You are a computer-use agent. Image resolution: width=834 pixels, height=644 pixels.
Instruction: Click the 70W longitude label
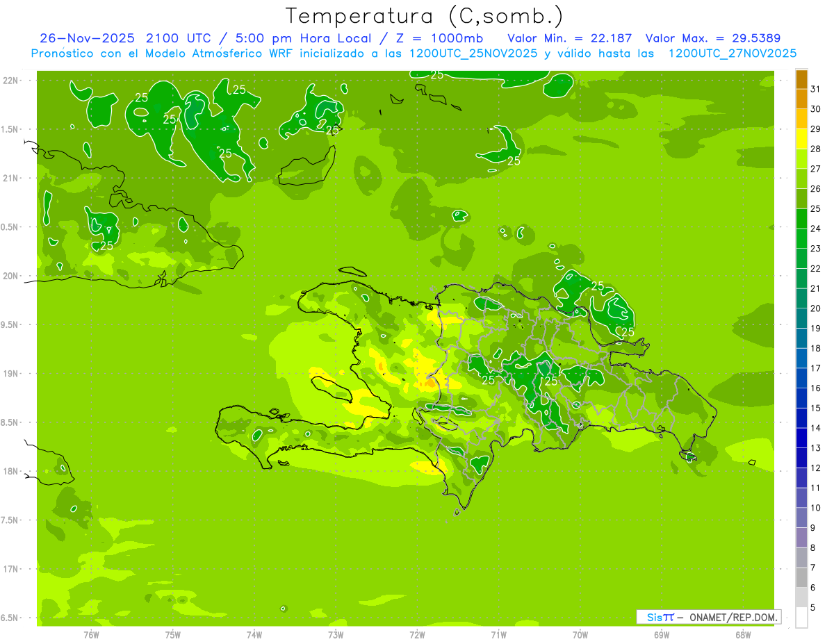tap(580, 634)
